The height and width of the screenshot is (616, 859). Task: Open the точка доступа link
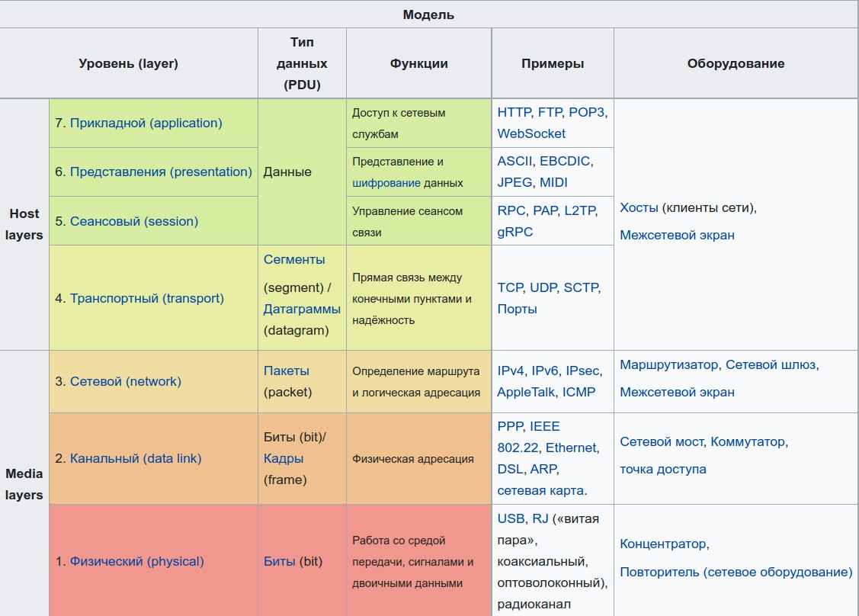coord(662,469)
